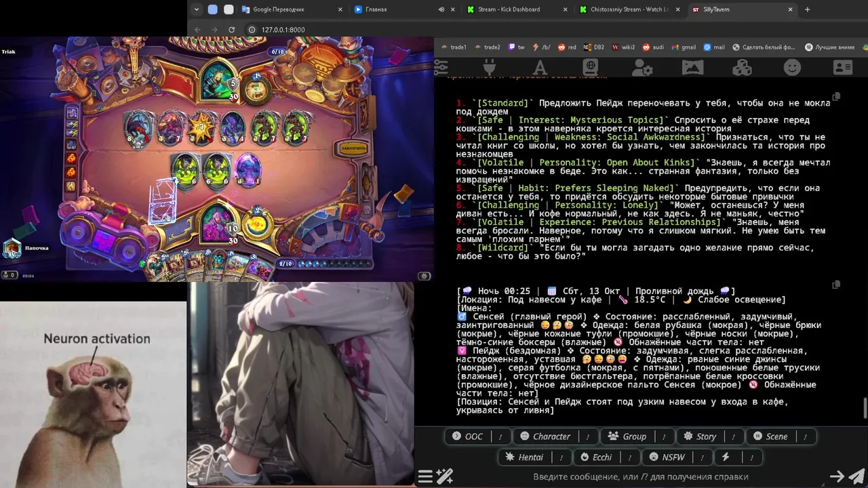Image resolution: width=868 pixels, height=488 pixels.
Task: Open a new browser tab
Action: [x=807, y=9]
